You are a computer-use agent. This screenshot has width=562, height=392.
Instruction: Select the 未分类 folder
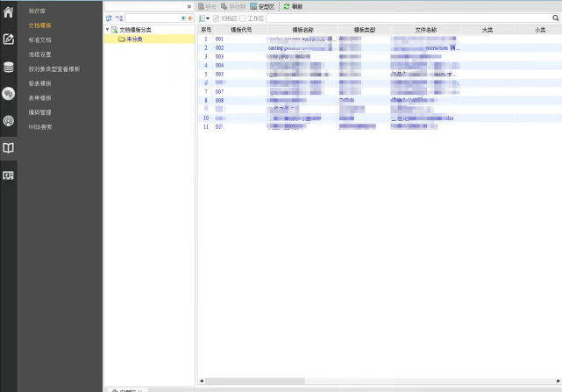coord(134,39)
